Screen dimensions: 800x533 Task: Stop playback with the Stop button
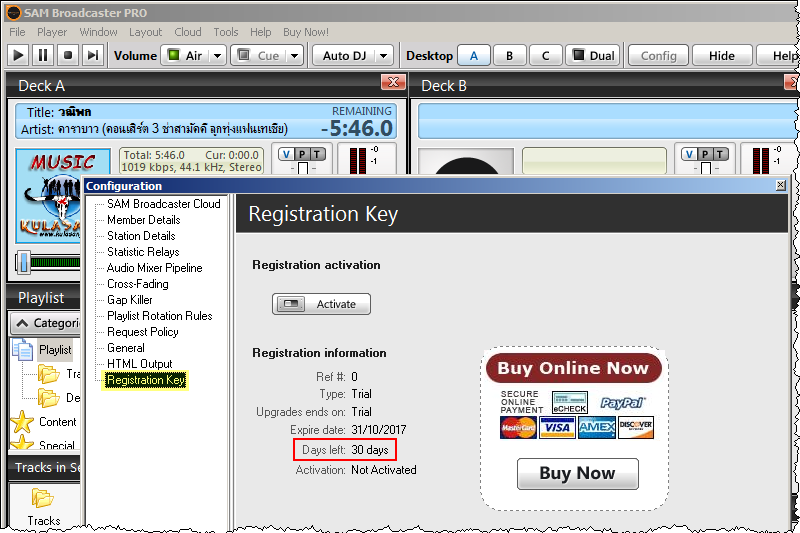(67, 55)
